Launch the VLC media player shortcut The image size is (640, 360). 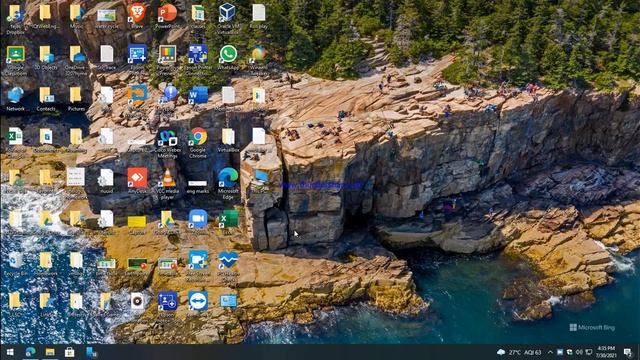pyautogui.click(x=167, y=184)
